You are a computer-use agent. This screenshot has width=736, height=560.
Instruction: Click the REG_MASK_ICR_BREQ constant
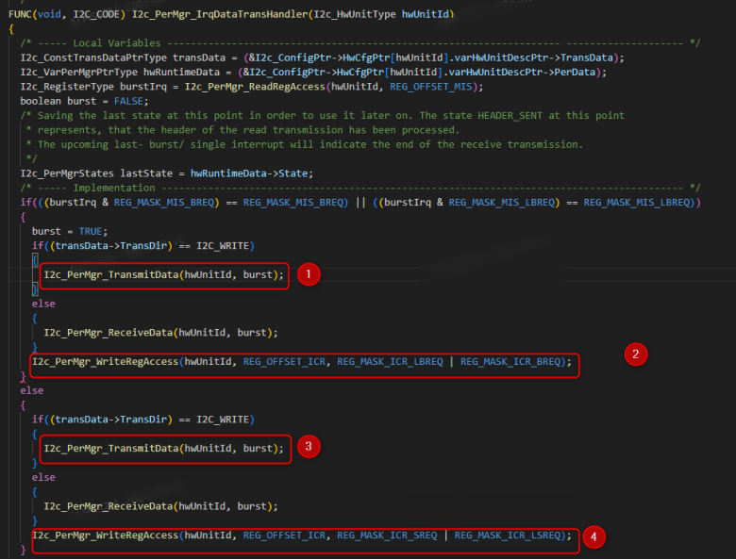[x=510, y=362]
